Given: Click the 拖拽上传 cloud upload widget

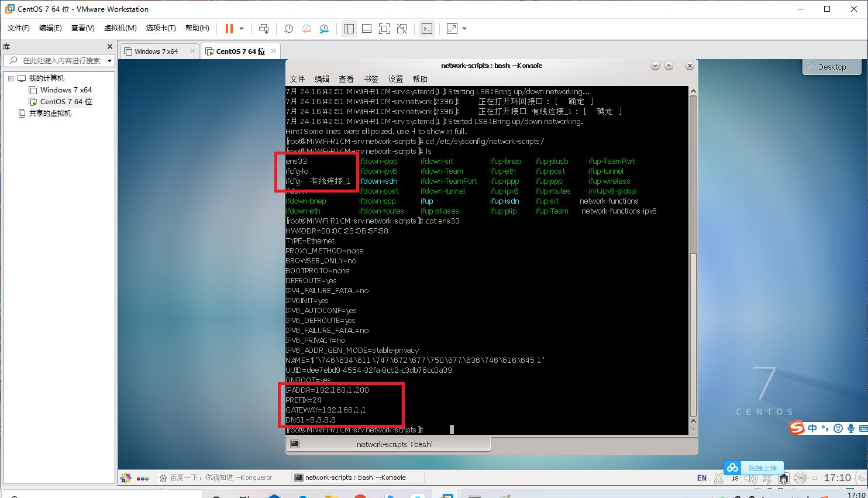Looking at the screenshot, I should click(753, 468).
